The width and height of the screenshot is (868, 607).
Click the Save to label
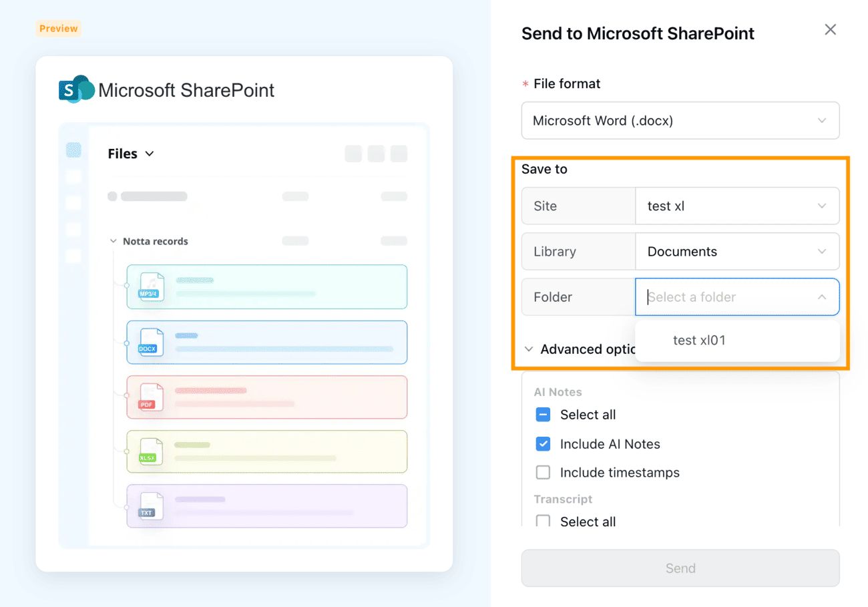(544, 169)
